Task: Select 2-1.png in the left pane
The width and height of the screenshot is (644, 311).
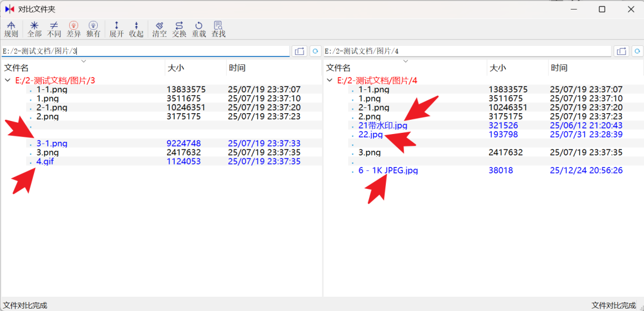Action: [52, 107]
